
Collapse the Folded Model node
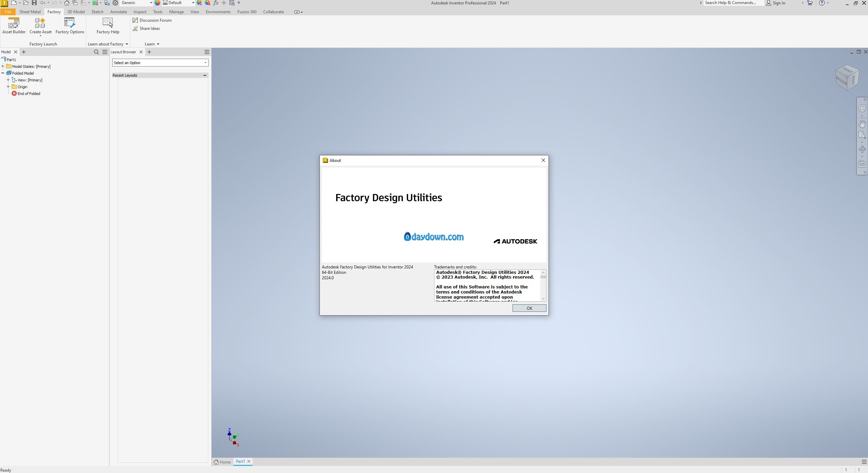pyautogui.click(x=3, y=73)
